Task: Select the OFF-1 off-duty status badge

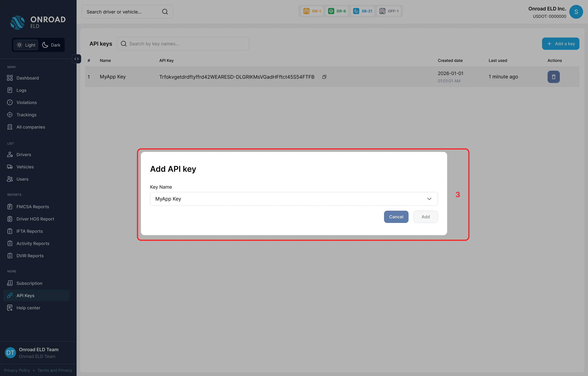Action: [389, 11]
